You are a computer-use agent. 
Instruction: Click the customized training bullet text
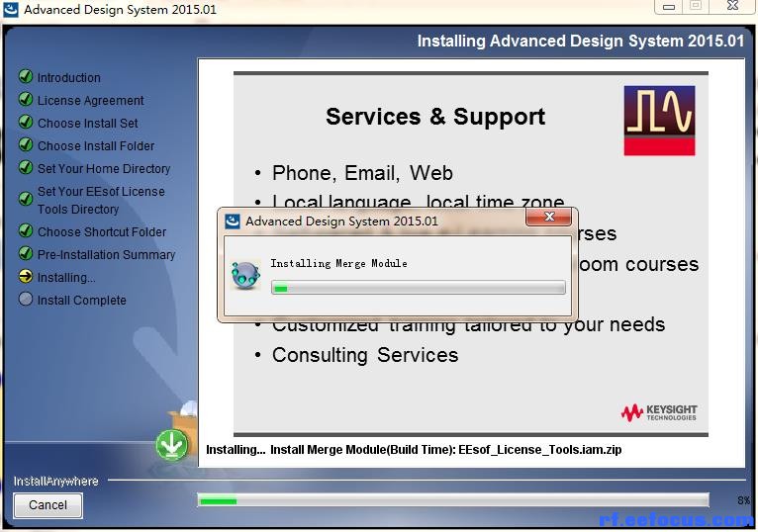click(x=468, y=326)
